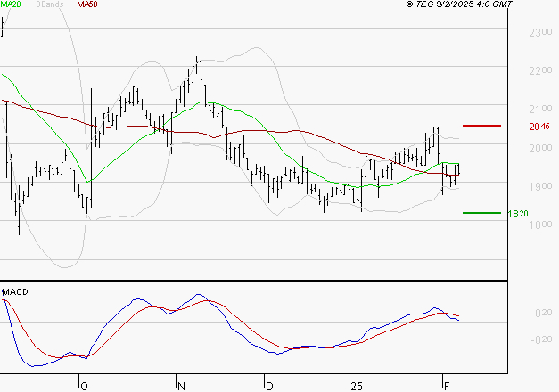Click the TEC copyright date text
The width and height of the screenshot is (559, 392).
tap(459, 4)
